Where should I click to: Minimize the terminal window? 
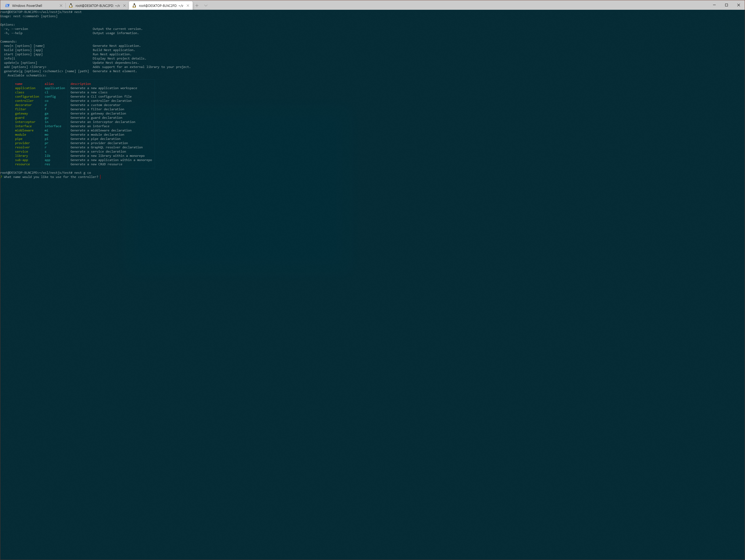[714, 5]
